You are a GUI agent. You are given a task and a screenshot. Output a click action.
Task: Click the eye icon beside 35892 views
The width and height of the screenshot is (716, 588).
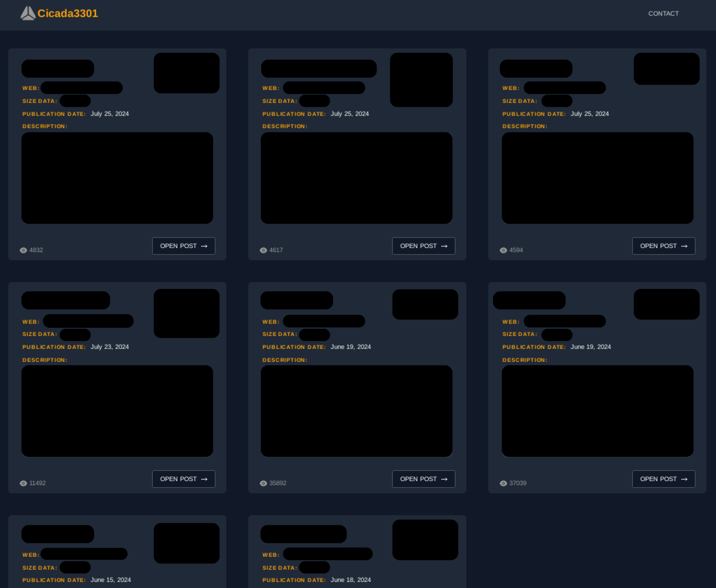(263, 483)
